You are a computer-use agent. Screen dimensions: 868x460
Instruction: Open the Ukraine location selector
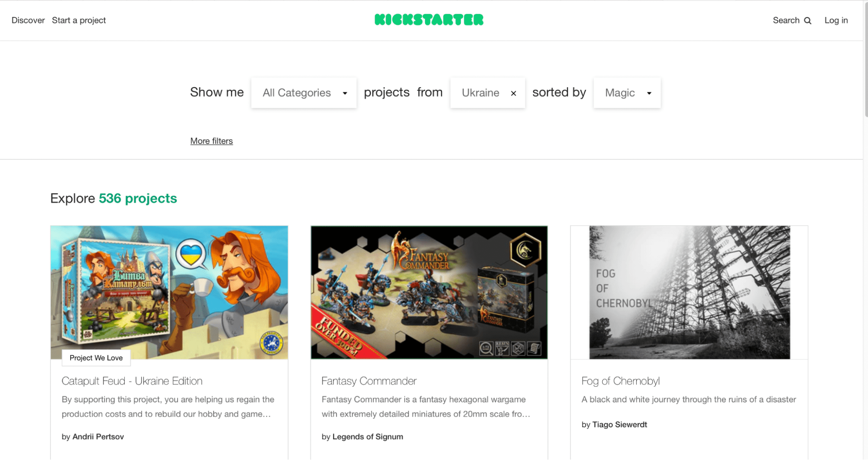pos(480,93)
